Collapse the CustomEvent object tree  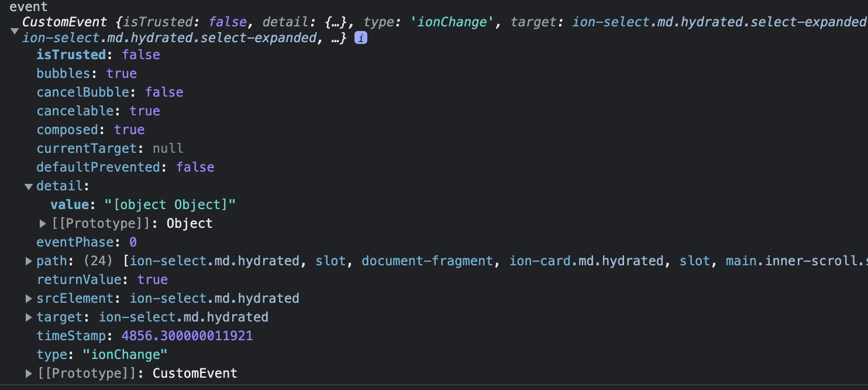click(15, 30)
